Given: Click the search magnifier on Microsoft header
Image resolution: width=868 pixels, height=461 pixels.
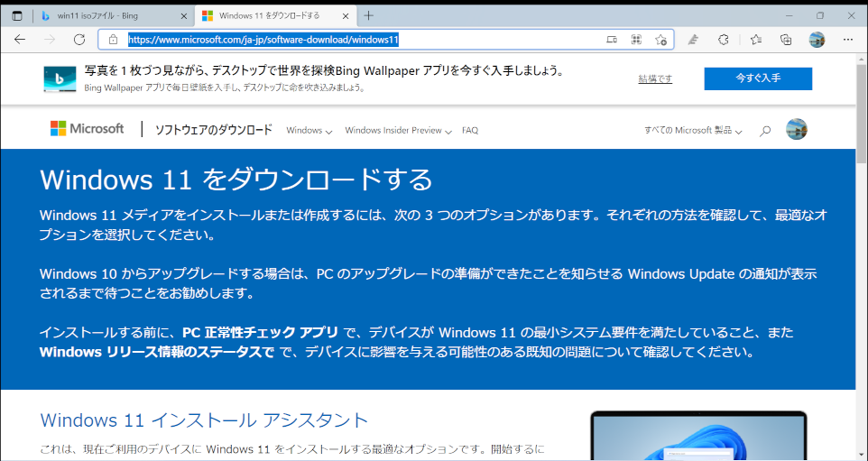Looking at the screenshot, I should click(x=765, y=131).
